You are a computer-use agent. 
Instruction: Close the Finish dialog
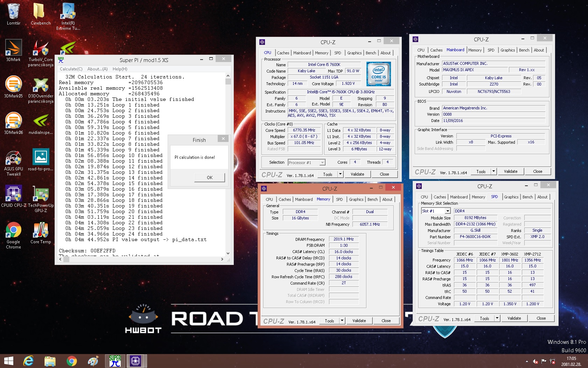point(223,139)
